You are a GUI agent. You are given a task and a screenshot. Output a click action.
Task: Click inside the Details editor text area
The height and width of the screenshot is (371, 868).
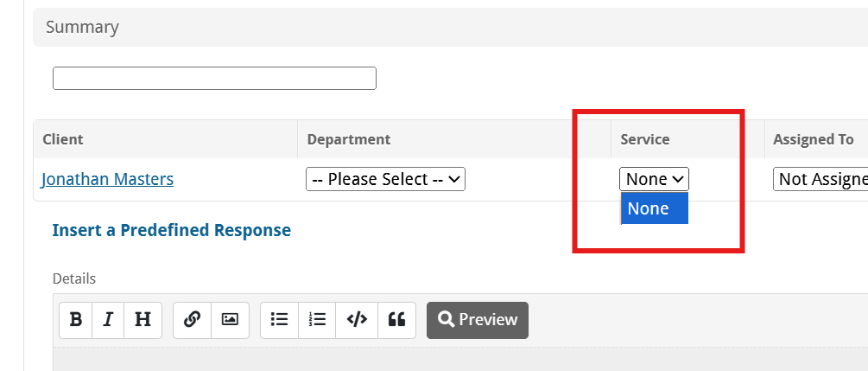coord(460,360)
